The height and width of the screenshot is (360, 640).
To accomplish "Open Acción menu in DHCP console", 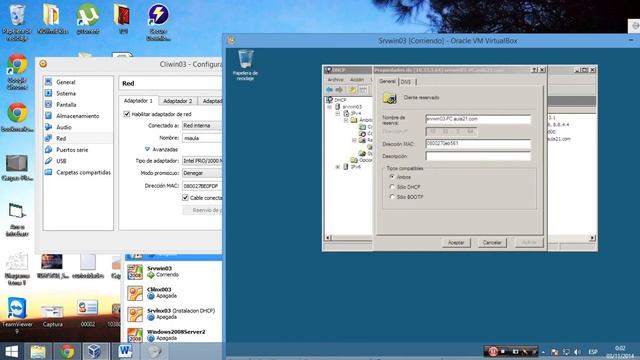I will pos(357,80).
